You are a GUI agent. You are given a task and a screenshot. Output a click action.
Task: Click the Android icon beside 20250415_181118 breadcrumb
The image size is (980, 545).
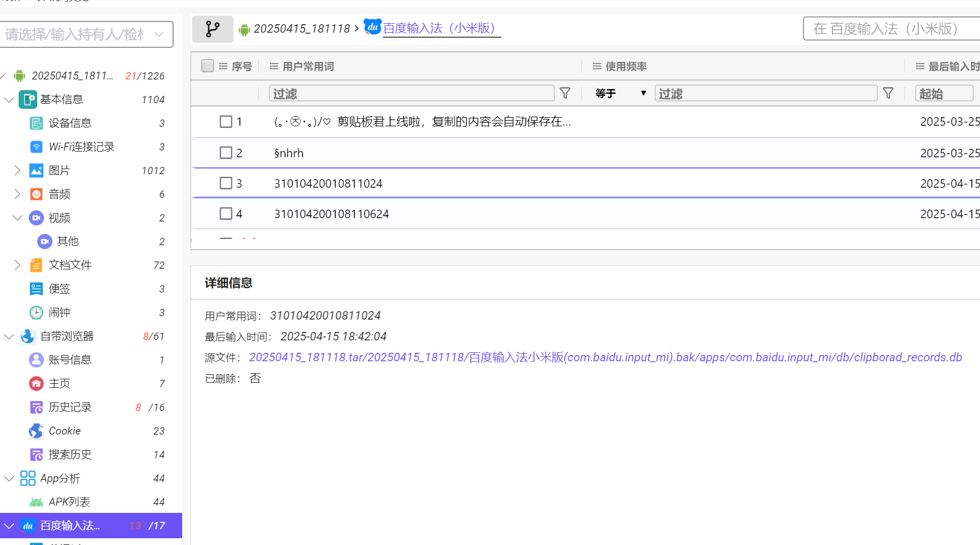(x=244, y=29)
